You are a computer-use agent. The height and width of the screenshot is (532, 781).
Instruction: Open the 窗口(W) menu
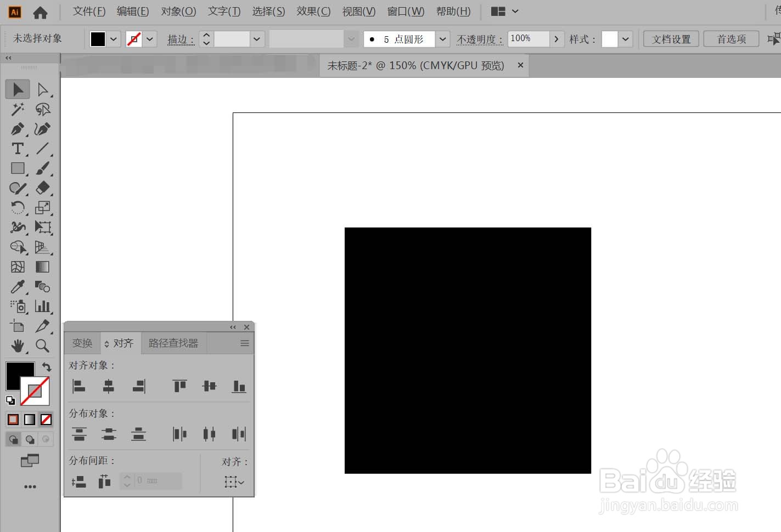(x=406, y=12)
